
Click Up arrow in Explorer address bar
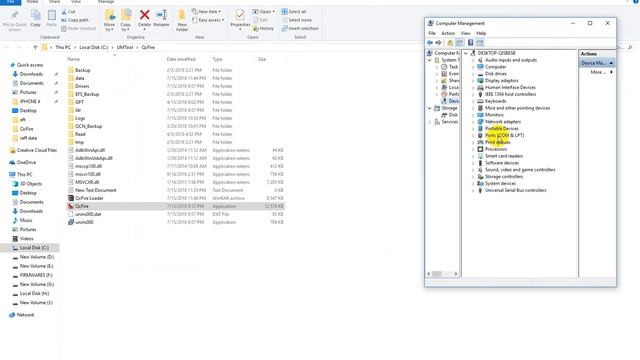(x=35, y=47)
